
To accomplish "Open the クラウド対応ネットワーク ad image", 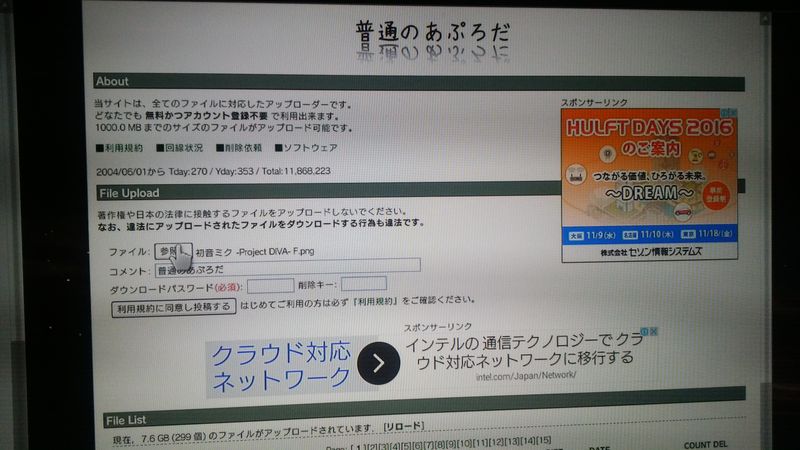I will tap(280, 366).
